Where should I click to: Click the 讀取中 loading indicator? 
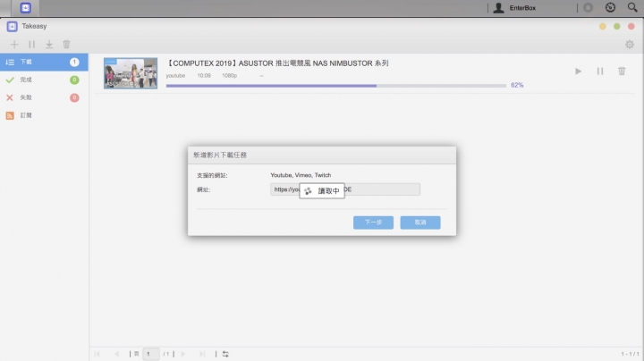(322, 190)
